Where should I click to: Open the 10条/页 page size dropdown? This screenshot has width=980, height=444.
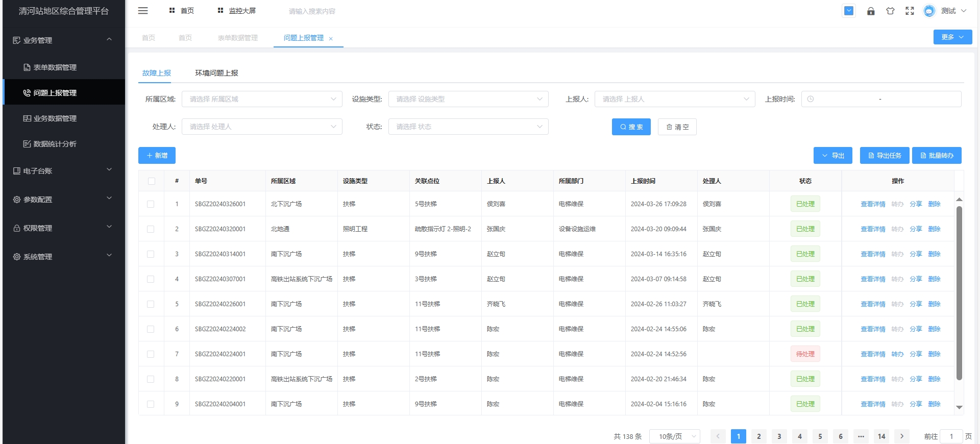pos(675,436)
